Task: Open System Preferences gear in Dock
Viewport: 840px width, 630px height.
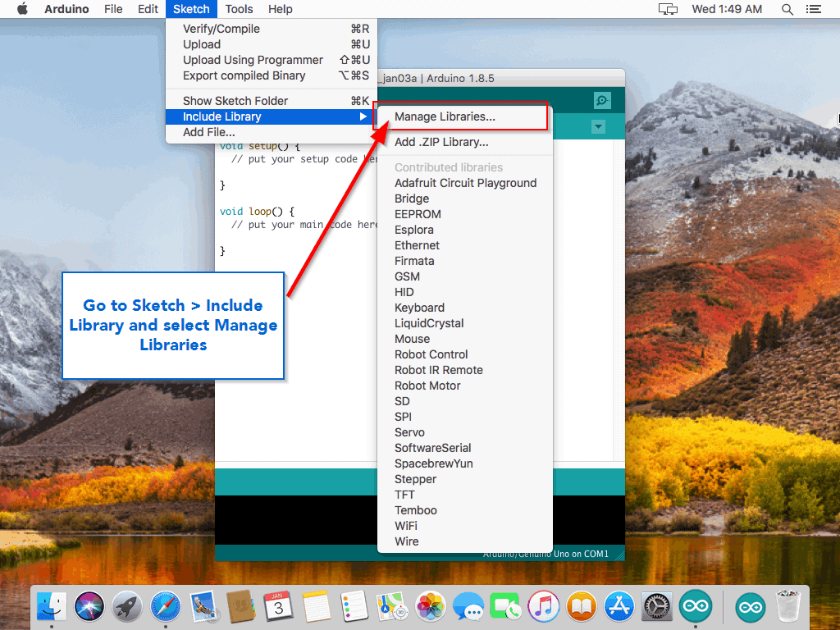Action: [x=657, y=606]
